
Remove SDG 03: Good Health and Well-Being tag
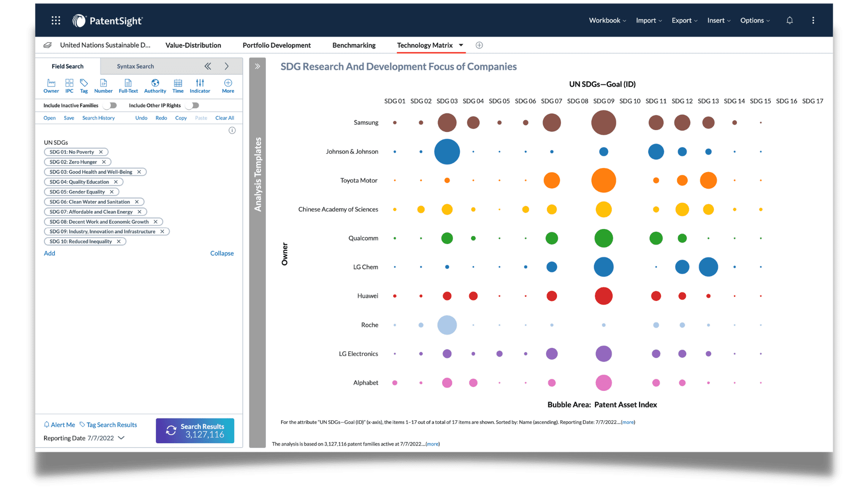point(139,172)
